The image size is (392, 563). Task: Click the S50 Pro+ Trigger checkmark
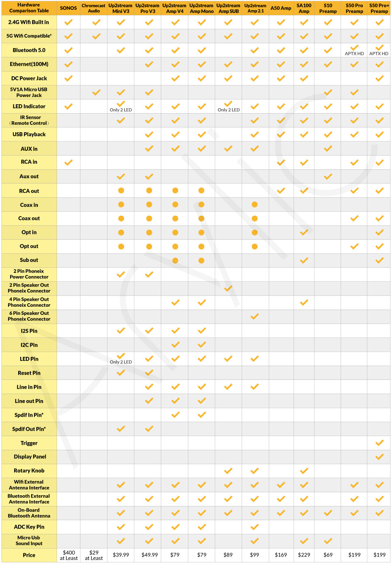379,443
